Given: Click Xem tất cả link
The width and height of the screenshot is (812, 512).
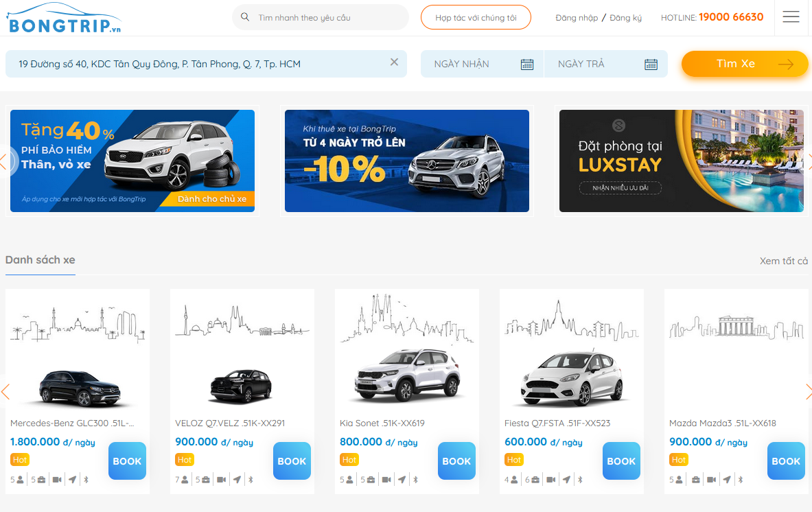Looking at the screenshot, I should coord(783,261).
